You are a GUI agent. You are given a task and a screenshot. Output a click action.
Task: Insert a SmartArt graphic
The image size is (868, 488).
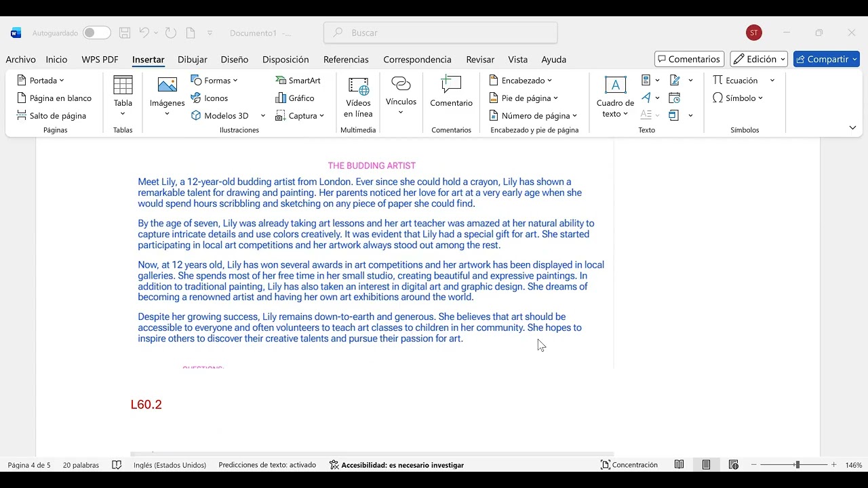point(298,80)
